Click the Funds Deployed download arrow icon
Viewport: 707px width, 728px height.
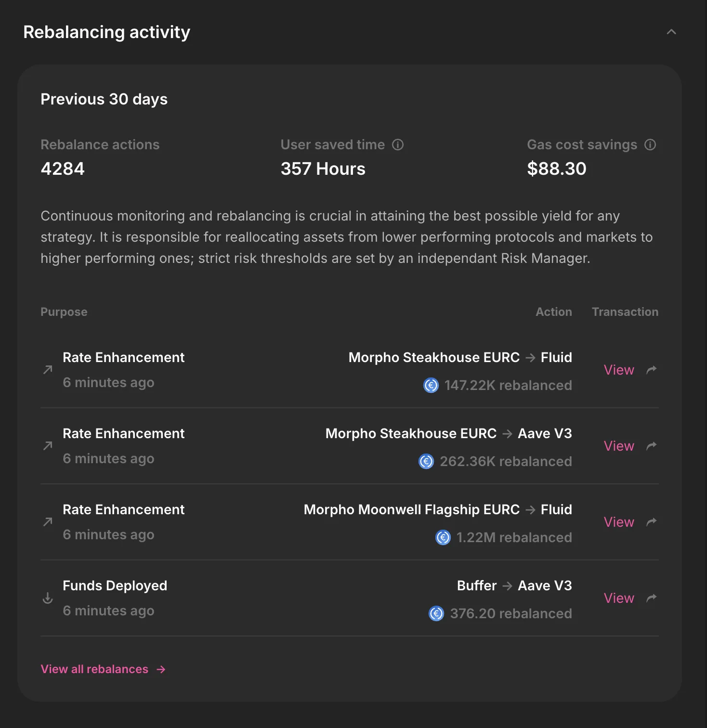(x=48, y=598)
